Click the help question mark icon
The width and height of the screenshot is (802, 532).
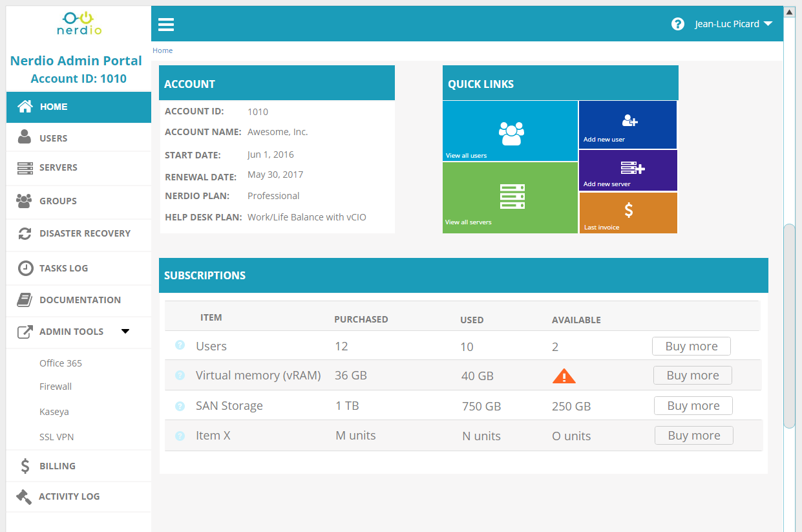[x=678, y=25]
